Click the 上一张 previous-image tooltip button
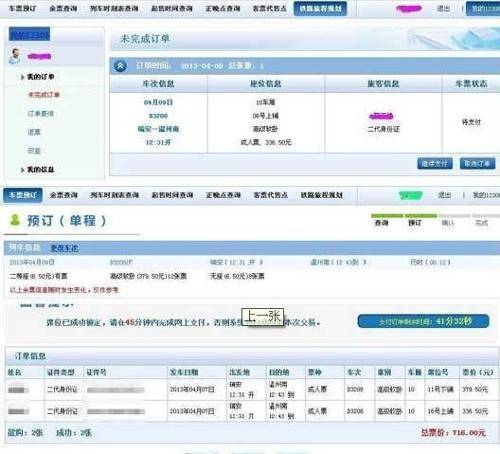 pyautogui.click(x=263, y=317)
